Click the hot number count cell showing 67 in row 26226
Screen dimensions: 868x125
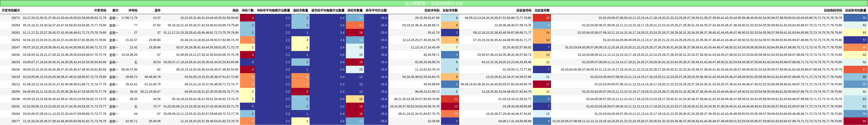(x=855, y=70)
